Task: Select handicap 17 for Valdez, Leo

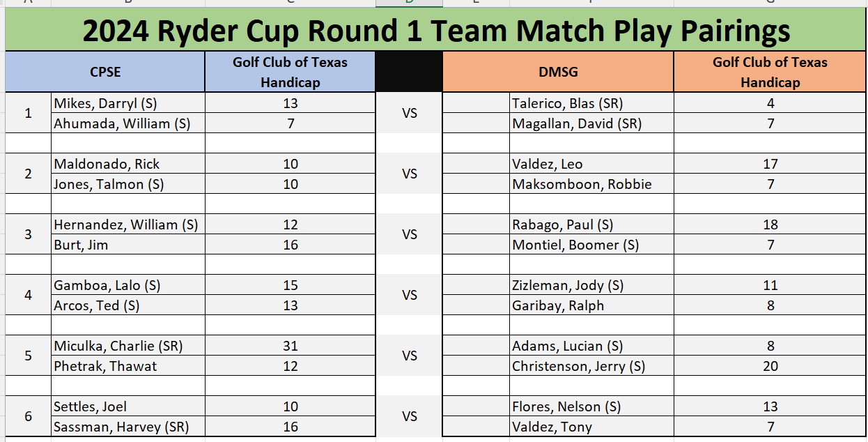Action: tap(770, 164)
